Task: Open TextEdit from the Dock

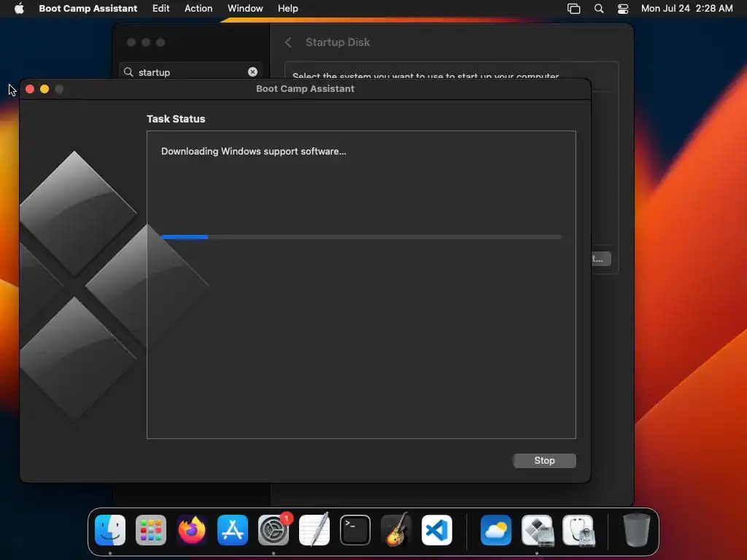Action: [x=314, y=530]
